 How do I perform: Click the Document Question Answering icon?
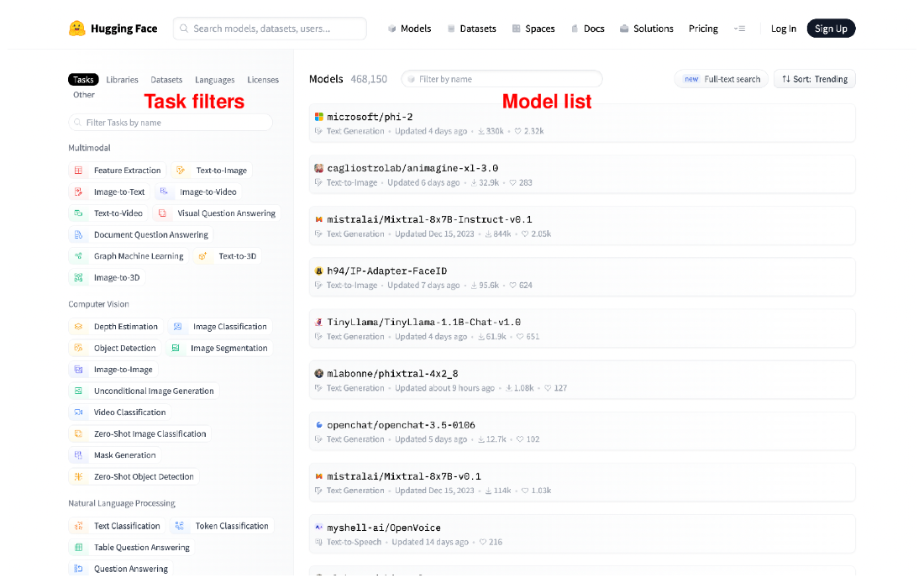click(x=78, y=234)
